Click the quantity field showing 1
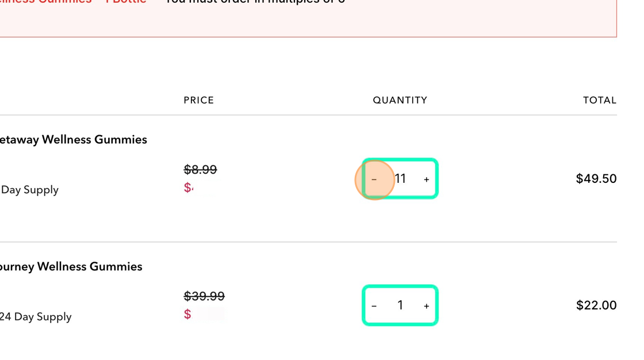 (x=400, y=305)
